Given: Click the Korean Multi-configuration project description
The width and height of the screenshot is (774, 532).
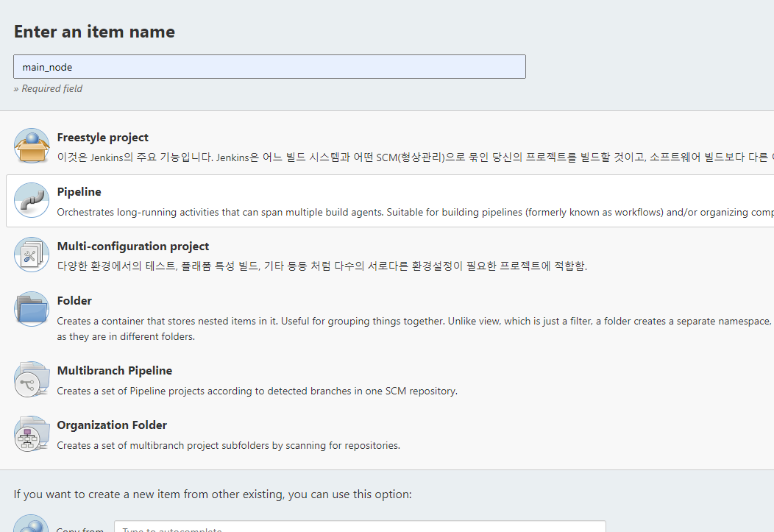Looking at the screenshot, I should (x=322, y=266).
